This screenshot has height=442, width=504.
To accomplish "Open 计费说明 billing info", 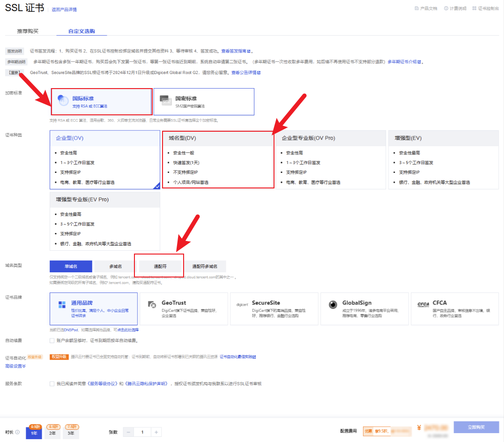I will (455, 8).
